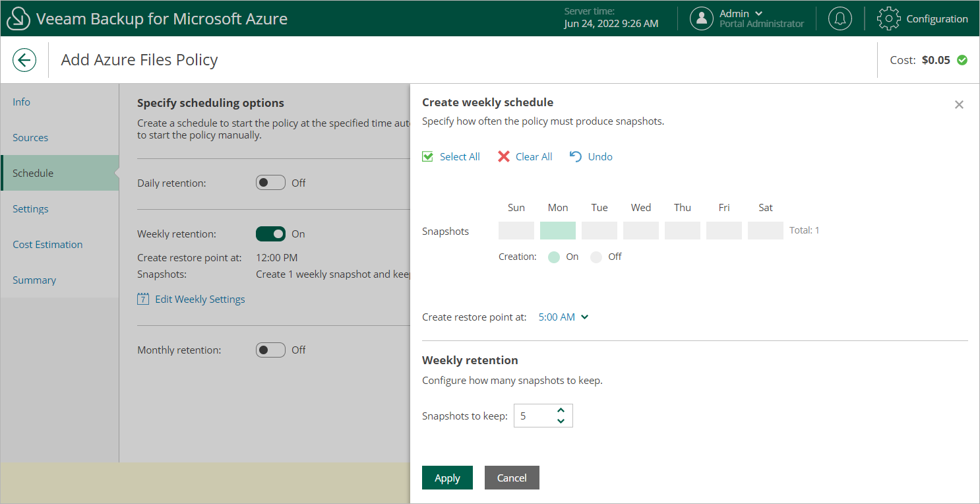The image size is (980, 504).
Task: Click the back arrow icon
Action: [x=24, y=61]
